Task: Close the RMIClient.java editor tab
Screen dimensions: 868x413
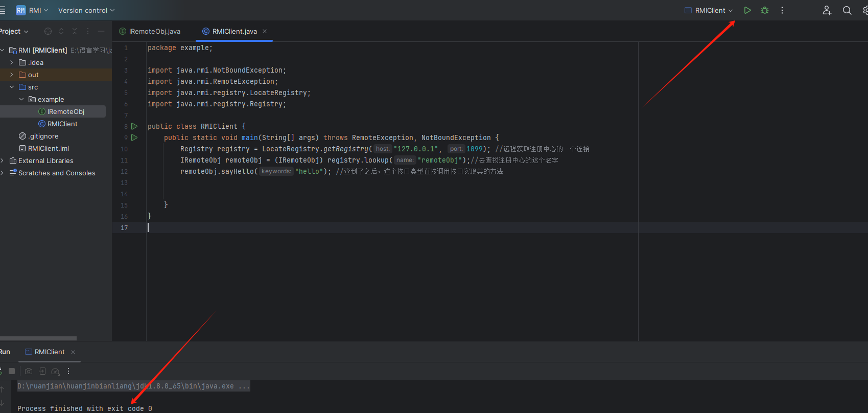Action: 265,31
